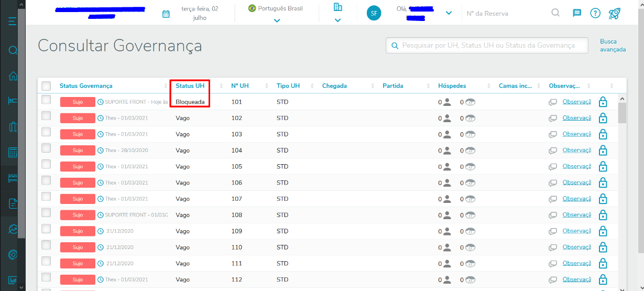
Task: Check the box for UH 105
Action: (x=46, y=164)
